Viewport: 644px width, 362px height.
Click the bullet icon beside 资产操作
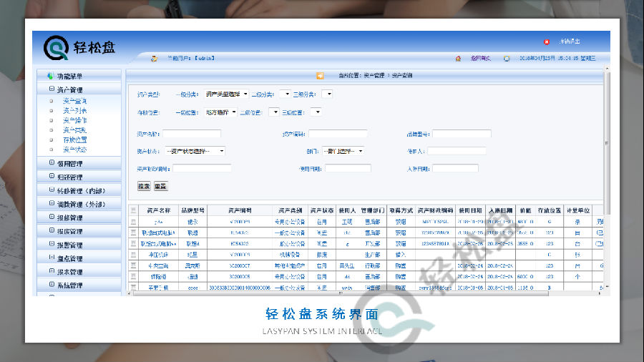[52, 120]
